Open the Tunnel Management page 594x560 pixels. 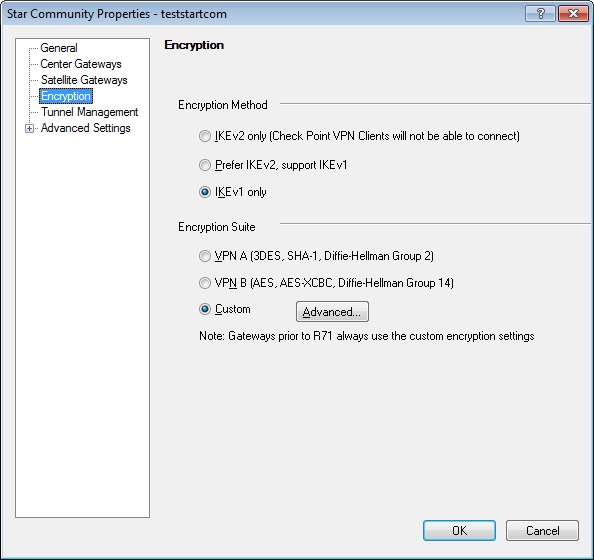point(90,112)
